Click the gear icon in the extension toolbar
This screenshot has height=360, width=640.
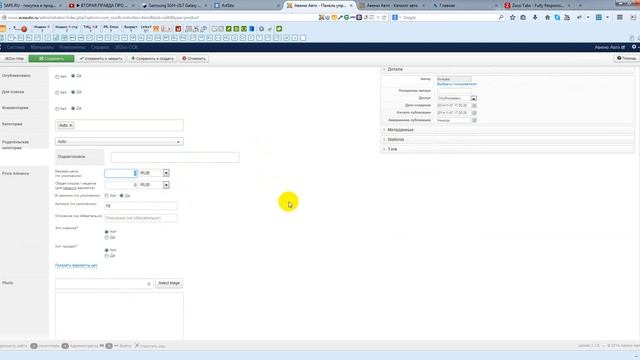[261, 29]
